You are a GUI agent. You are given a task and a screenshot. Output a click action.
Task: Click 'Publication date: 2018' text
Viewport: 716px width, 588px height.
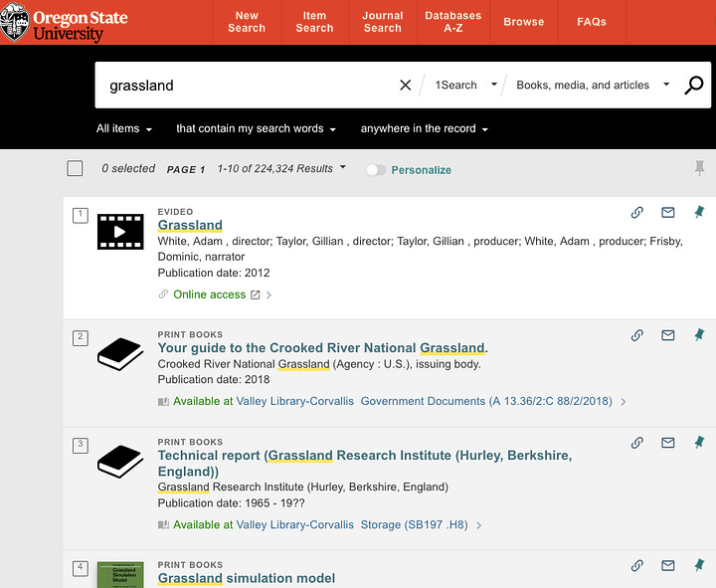point(214,380)
